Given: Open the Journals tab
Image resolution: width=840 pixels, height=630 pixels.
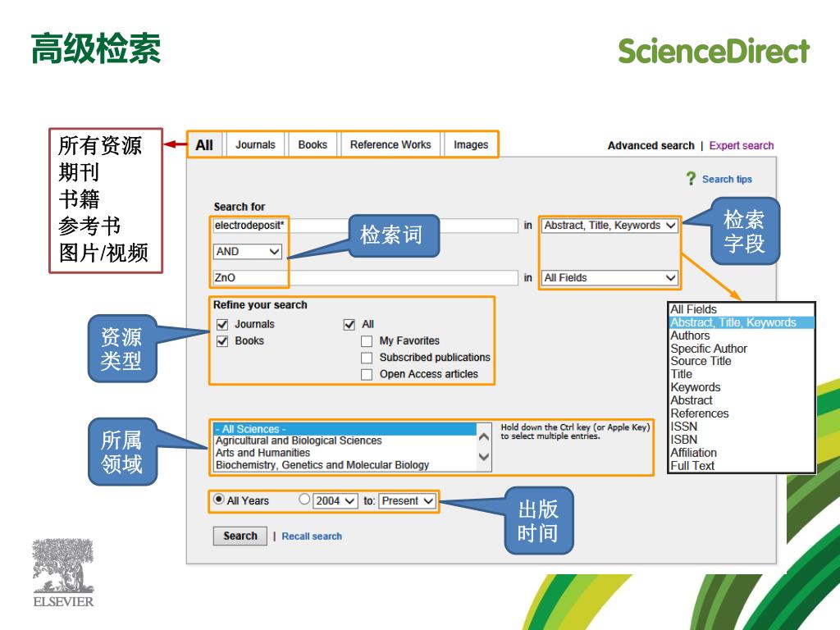Looking at the screenshot, I should tap(256, 144).
